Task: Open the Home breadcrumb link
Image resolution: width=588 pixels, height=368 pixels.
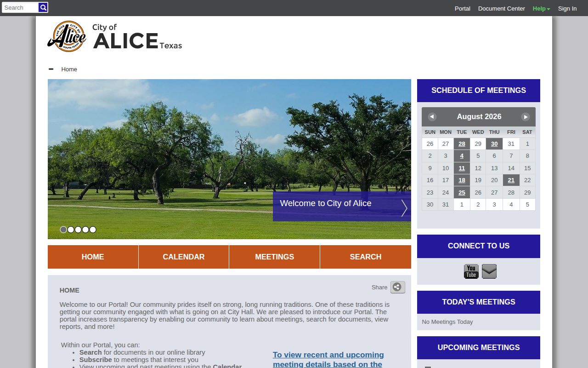Action: point(69,69)
